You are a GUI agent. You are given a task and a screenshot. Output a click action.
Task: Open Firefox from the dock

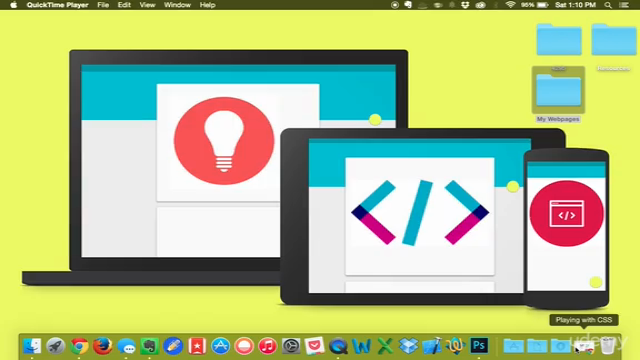[x=102, y=346]
